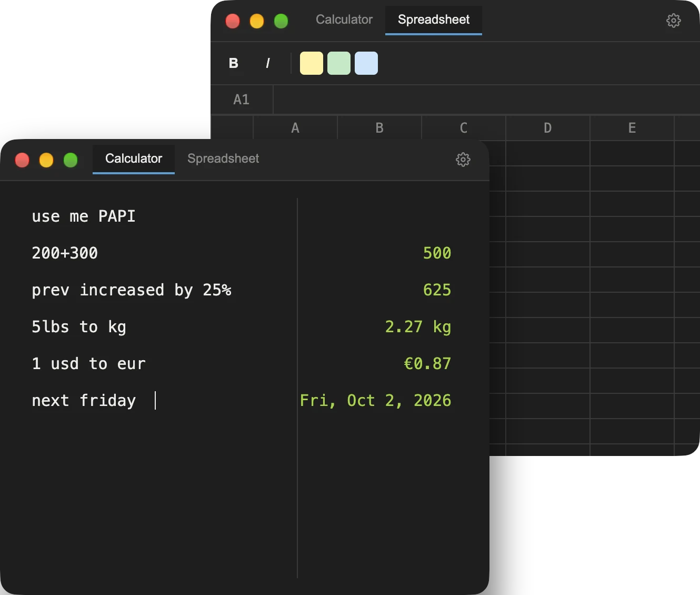Screen dimensions: 700x595
Task: Click the 'next friday' line
Action: click(x=84, y=401)
